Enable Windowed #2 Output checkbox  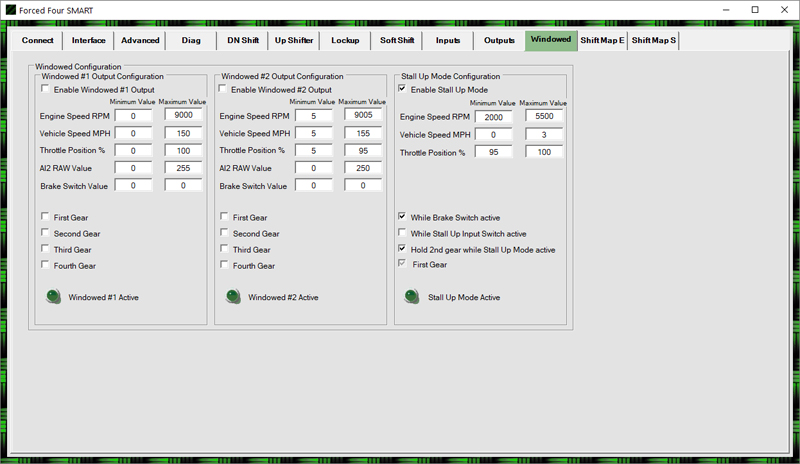(x=223, y=89)
